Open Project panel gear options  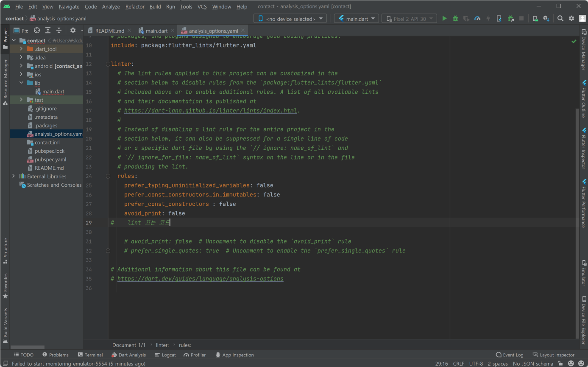click(x=72, y=31)
